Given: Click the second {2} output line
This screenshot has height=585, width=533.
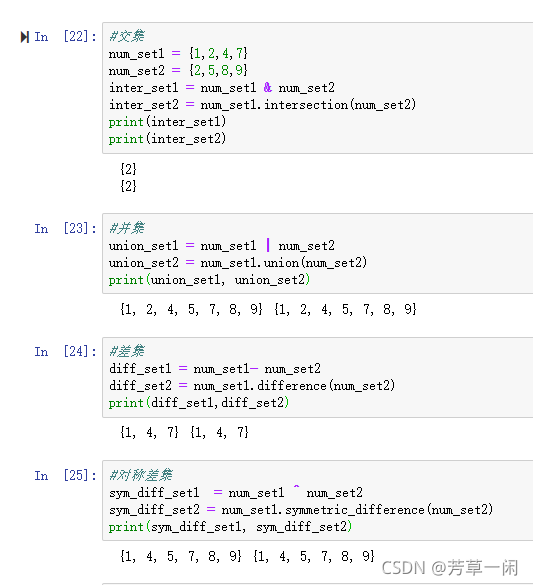Looking at the screenshot, I should [128, 185].
